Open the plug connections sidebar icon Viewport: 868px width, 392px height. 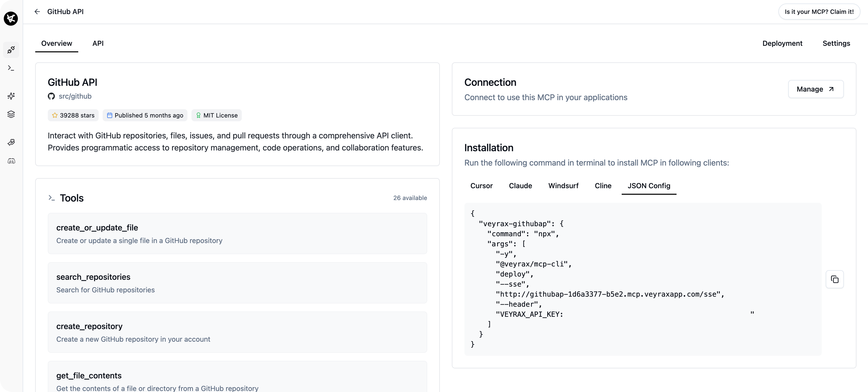[x=11, y=50]
